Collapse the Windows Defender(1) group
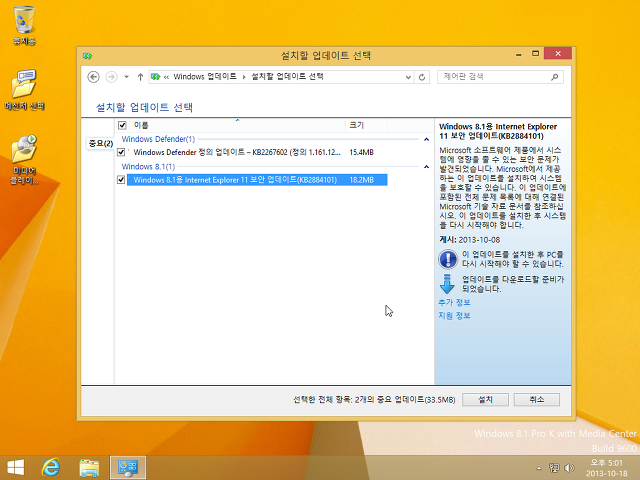 pos(427,139)
